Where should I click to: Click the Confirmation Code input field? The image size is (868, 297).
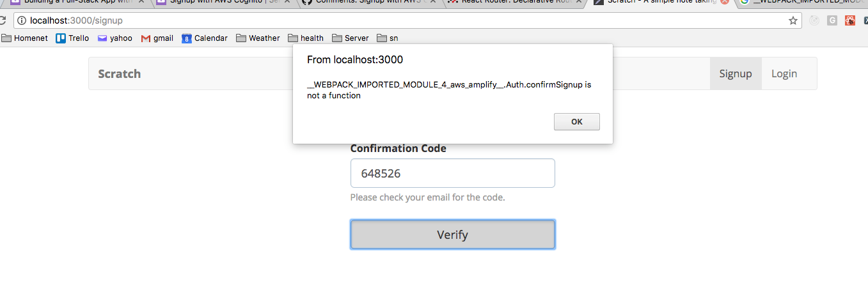452,173
